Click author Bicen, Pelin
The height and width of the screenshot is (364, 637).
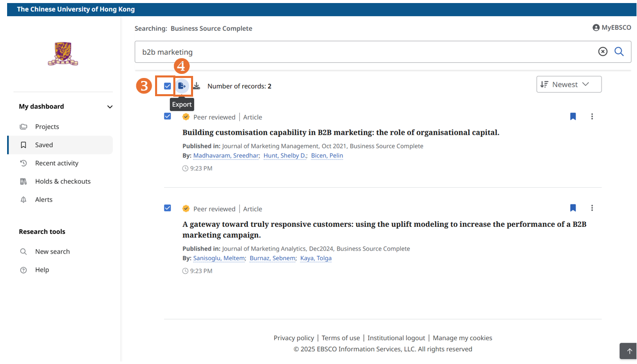coord(327,155)
